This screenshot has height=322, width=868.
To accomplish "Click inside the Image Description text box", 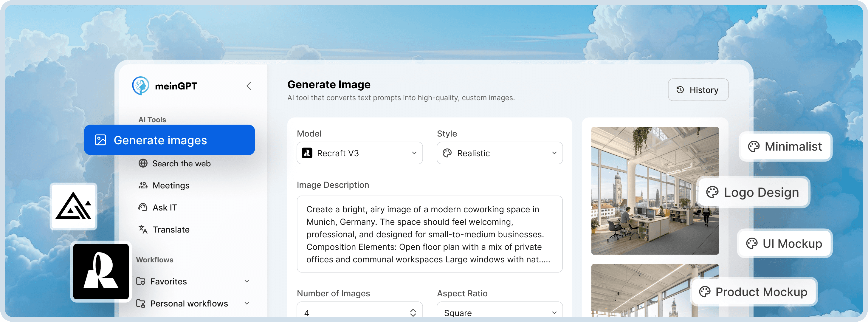I will [429, 234].
